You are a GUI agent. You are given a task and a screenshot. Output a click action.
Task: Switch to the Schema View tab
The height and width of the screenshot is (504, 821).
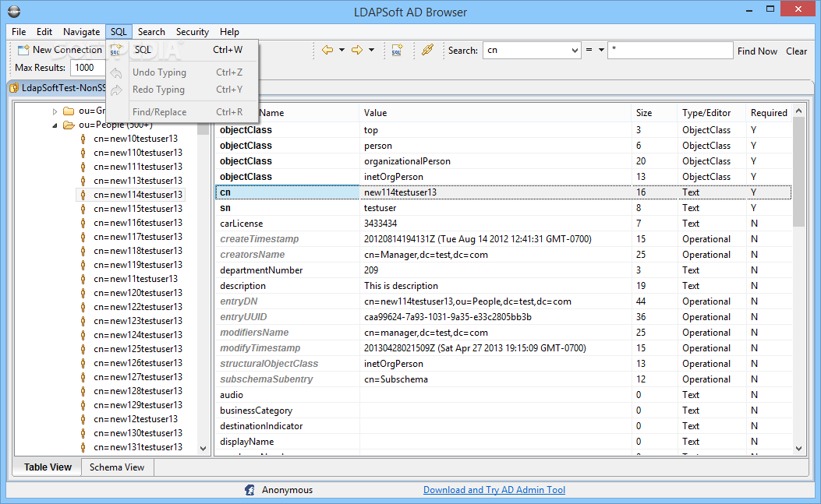click(117, 467)
